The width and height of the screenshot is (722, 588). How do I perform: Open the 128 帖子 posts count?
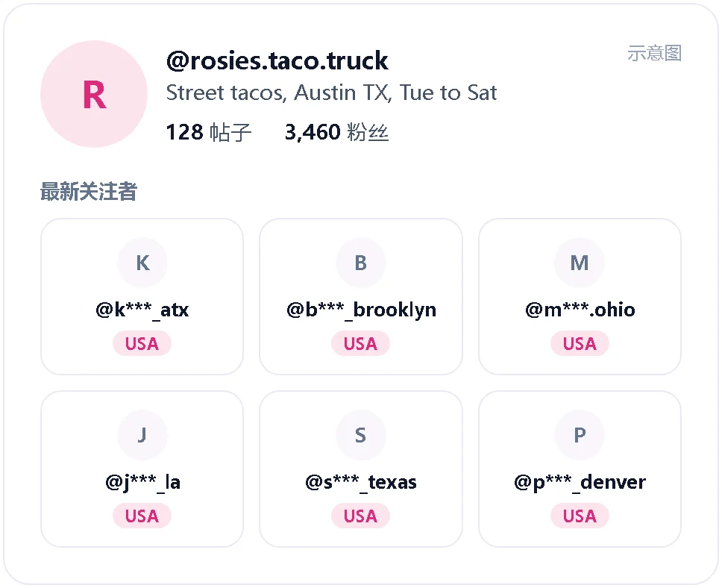tap(209, 132)
